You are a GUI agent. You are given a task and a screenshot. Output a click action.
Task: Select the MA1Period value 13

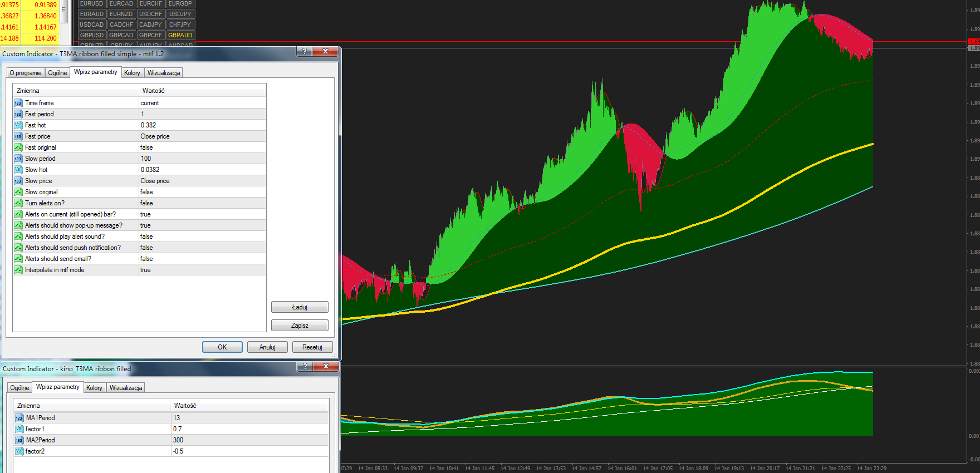coord(177,418)
